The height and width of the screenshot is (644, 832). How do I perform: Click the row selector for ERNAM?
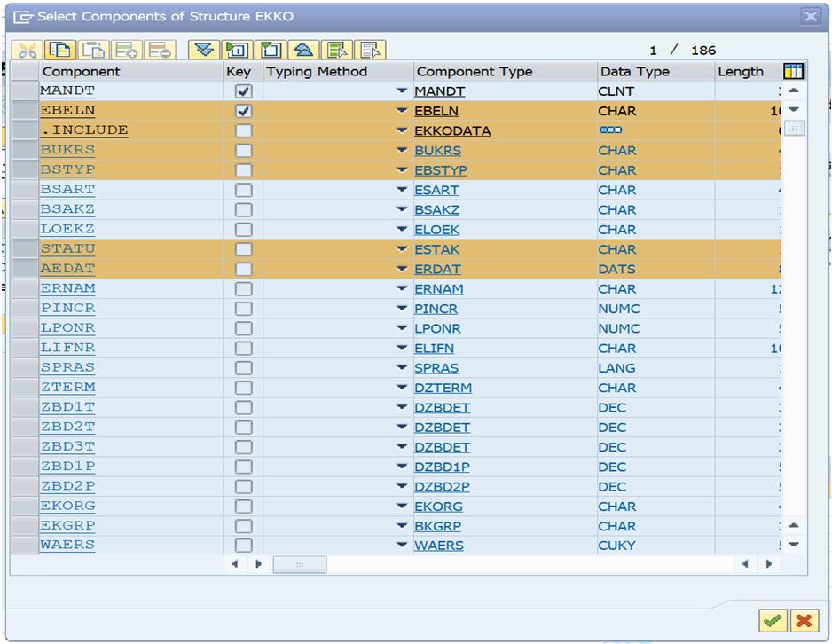click(25, 288)
